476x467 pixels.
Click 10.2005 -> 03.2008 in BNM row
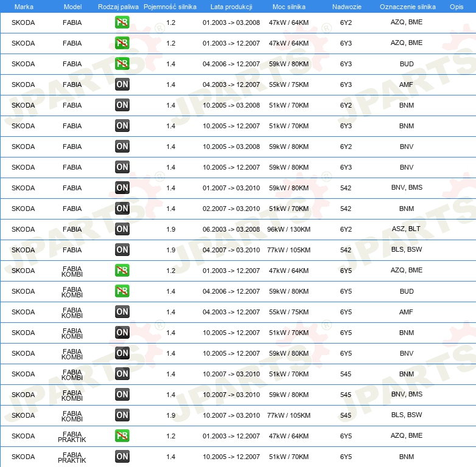(231, 105)
